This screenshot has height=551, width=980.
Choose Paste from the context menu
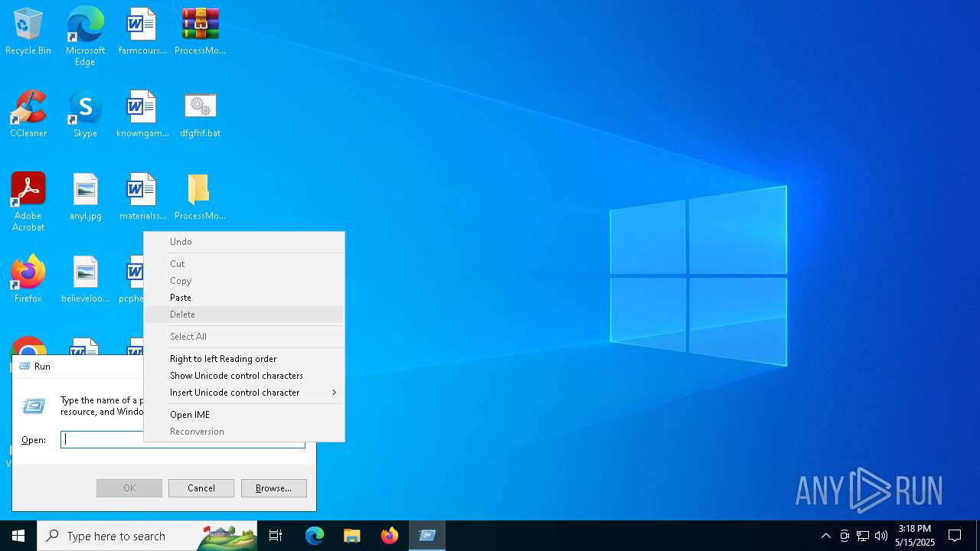click(244, 298)
